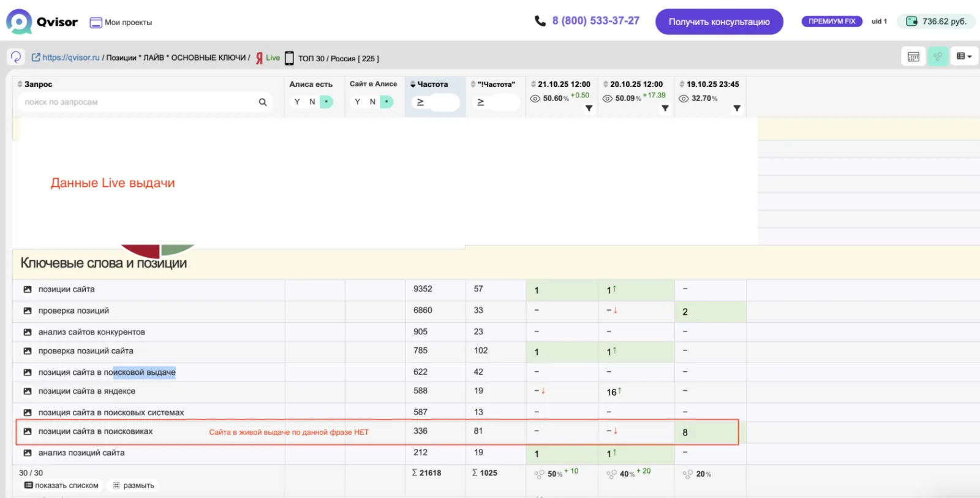Open filter funnel for 21.10.25 12:00

[x=589, y=108]
